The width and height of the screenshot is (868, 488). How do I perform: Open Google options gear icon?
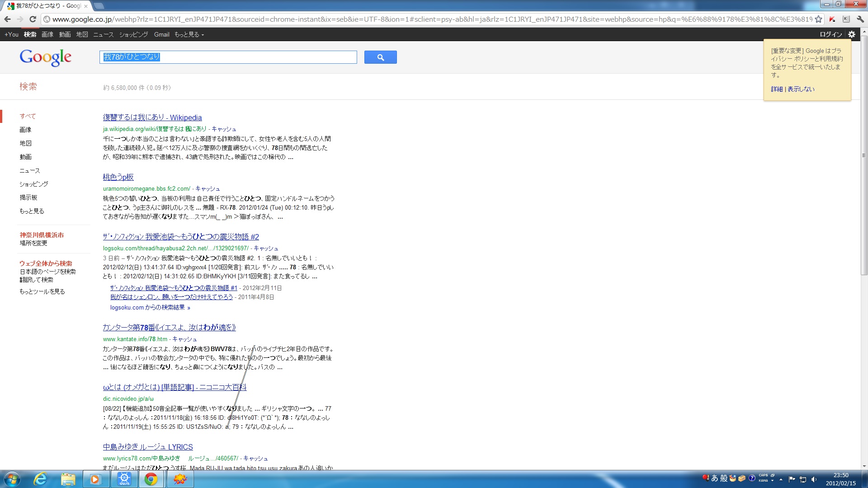pos(852,34)
